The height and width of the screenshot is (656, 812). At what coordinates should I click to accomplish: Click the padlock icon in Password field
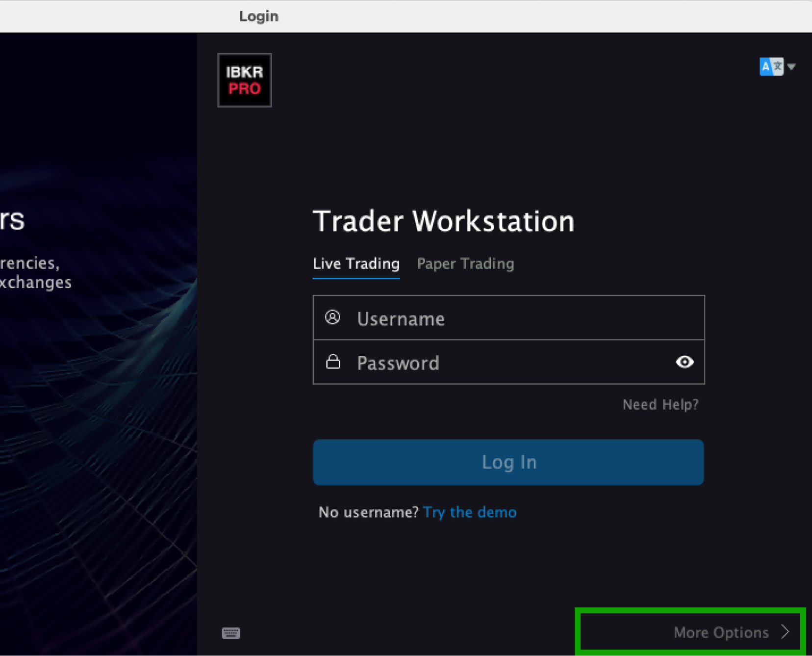[x=333, y=362]
